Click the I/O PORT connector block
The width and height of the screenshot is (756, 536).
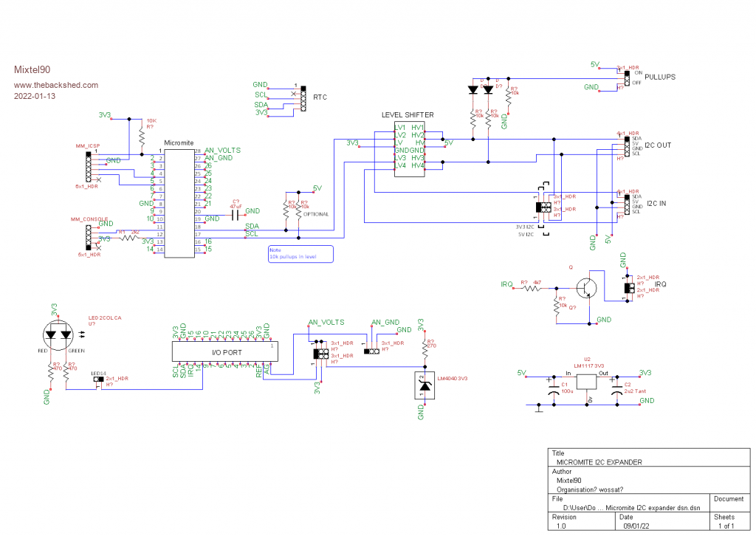pyautogui.click(x=224, y=351)
